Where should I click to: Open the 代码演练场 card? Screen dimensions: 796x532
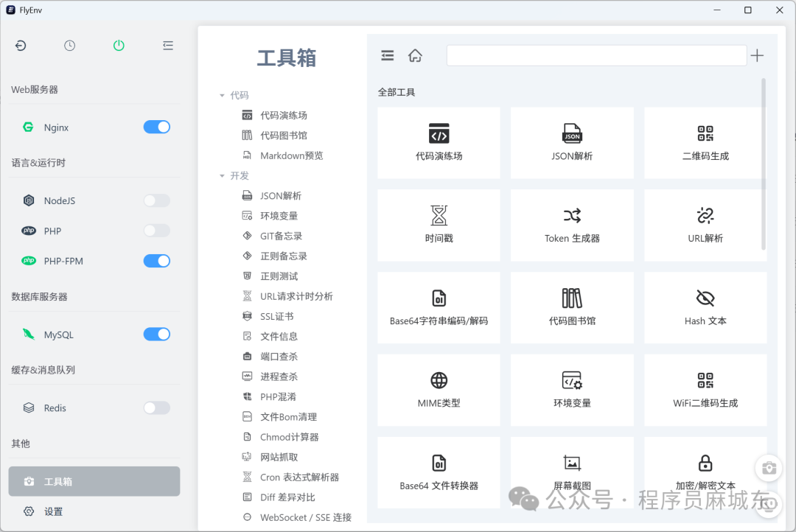439,143
